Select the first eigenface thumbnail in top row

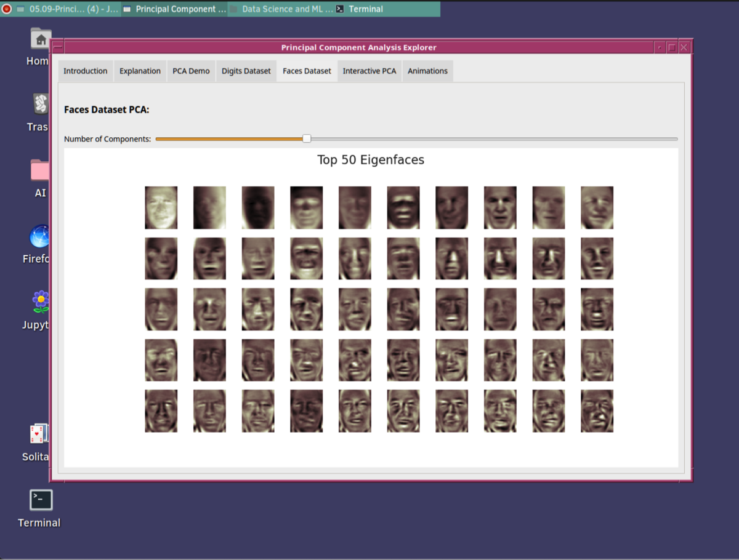[161, 208]
